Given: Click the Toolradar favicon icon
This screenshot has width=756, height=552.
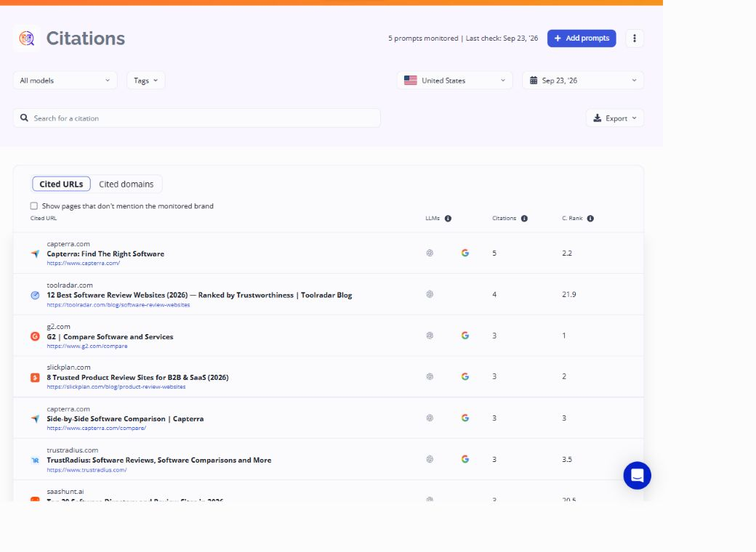Looking at the screenshot, I should (35, 296).
